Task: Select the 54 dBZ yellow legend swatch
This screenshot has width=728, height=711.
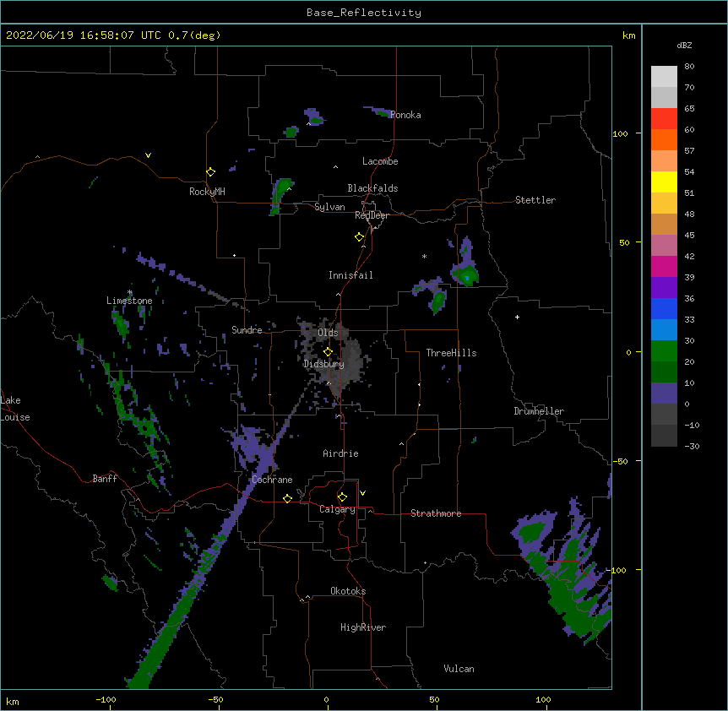Action: pyautogui.click(x=664, y=182)
